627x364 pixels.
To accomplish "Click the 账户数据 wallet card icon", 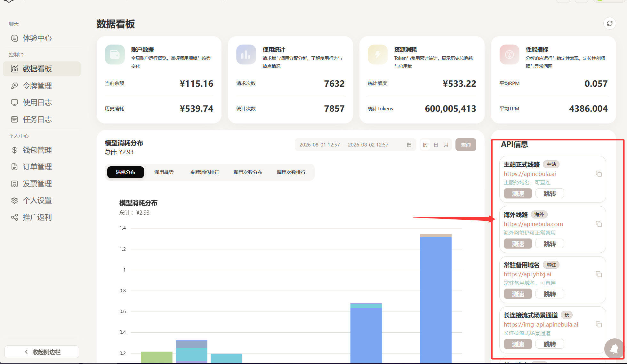I will coord(115,55).
